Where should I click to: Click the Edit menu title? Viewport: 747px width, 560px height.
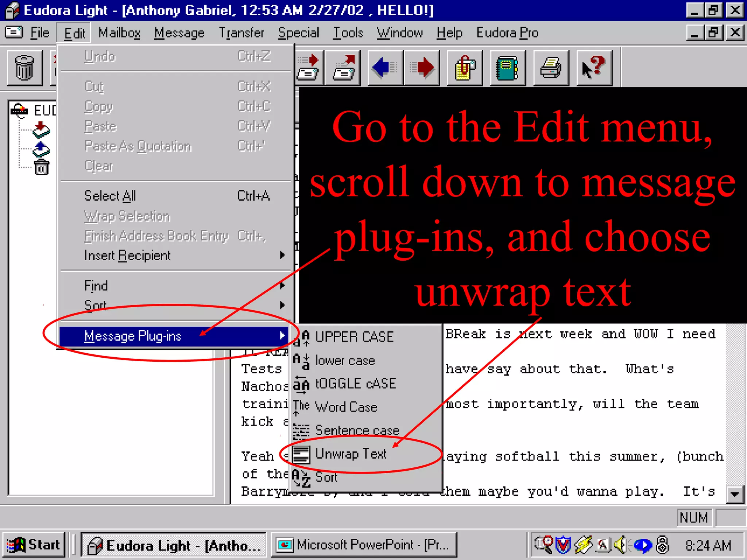pos(74,33)
